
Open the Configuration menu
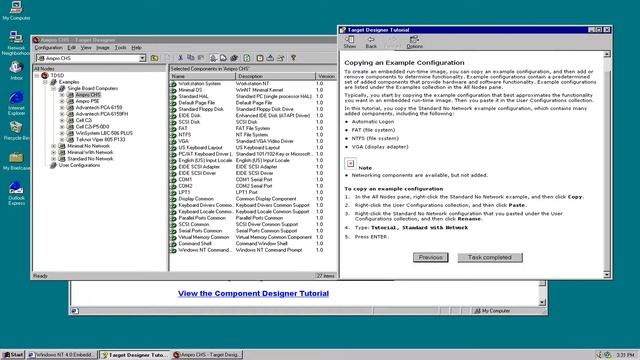click(x=48, y=48)
